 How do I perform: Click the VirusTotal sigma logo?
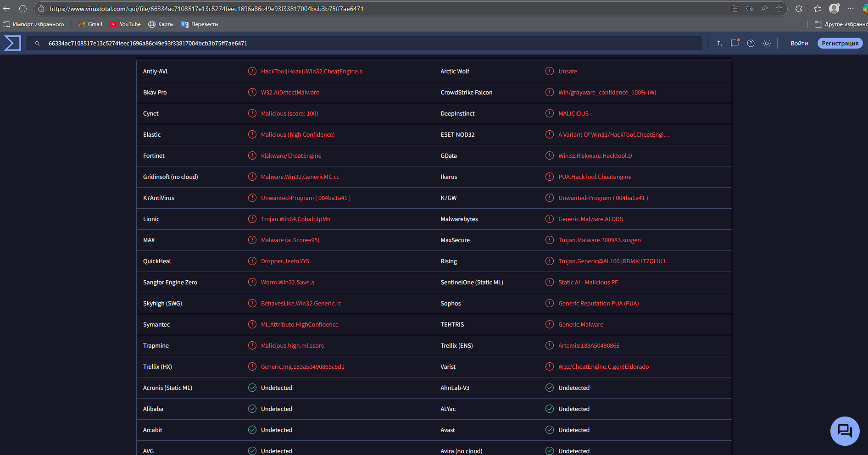pyautogui.click(x=12, y=43)
